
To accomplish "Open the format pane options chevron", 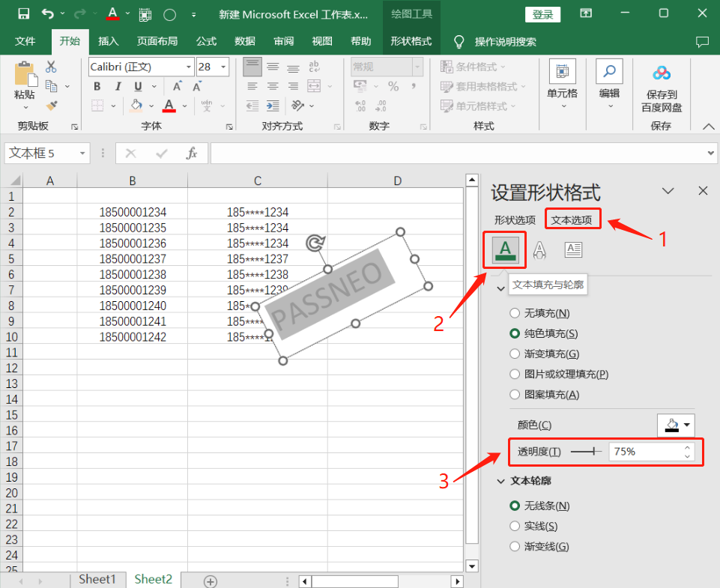I will (x=668, y=191).
